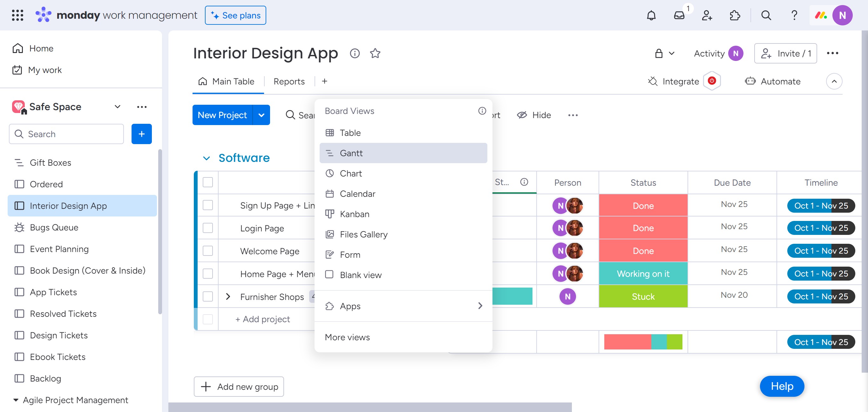868x412 pixels.
Task: Click the workspace Search input field
Action: click(x=66, y=134)
